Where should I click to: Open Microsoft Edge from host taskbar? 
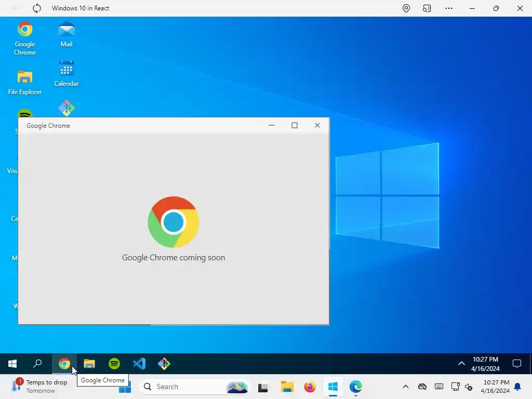tap(355, 387)
